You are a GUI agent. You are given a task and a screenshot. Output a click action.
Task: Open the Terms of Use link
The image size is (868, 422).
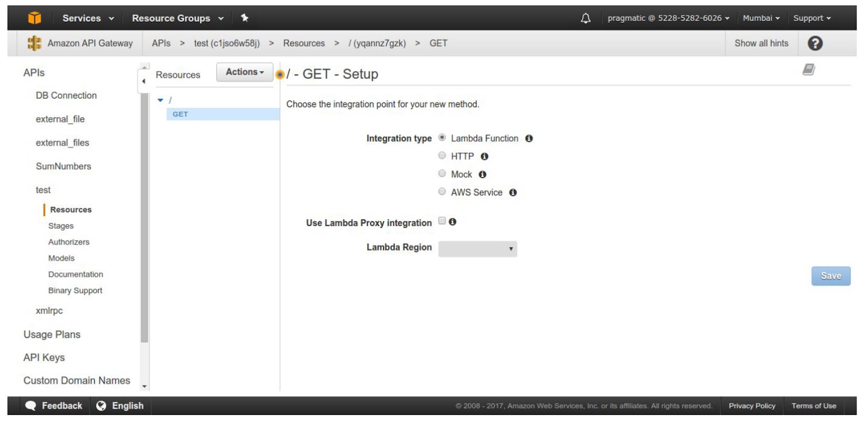(814, 406)
